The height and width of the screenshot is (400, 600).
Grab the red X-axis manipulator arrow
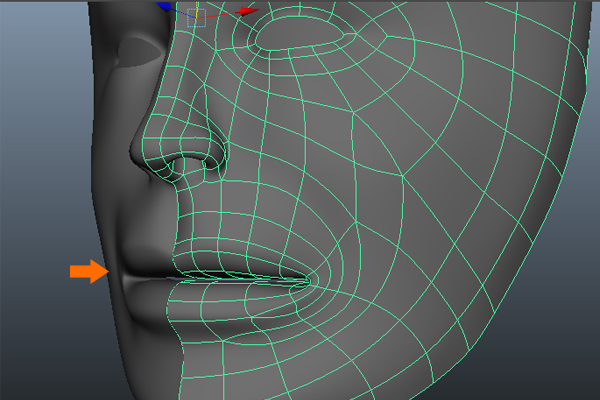pyautogui.click(x=249, y=11)
